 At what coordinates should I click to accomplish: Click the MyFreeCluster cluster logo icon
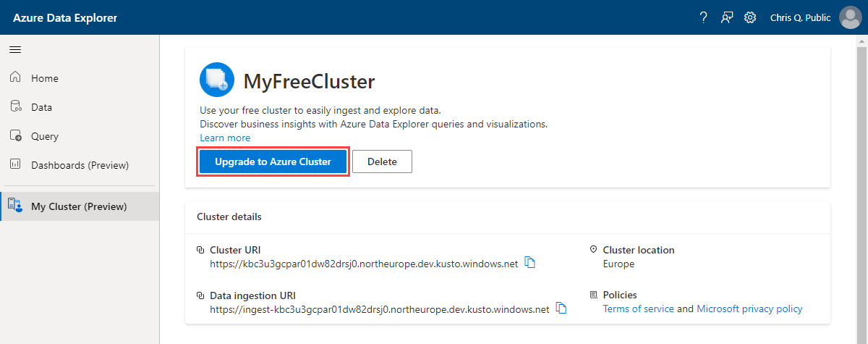pyautogui.click(x=217, y=80)
